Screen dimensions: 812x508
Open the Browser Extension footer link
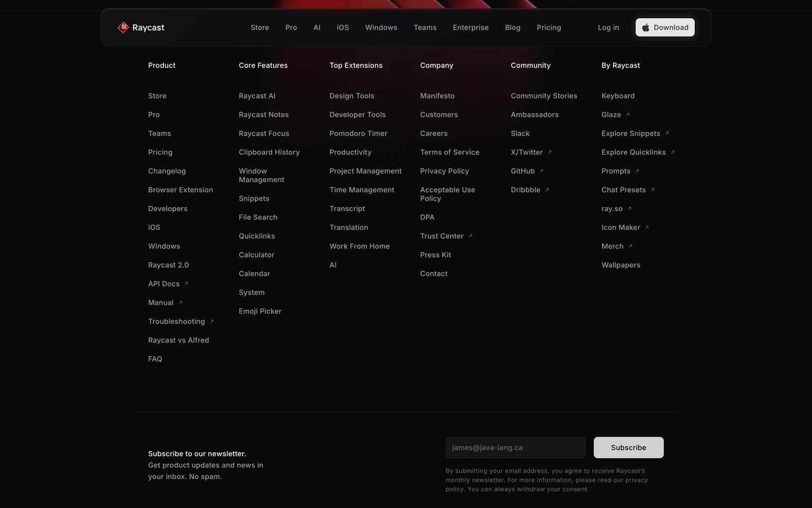(x=181, y=190)
